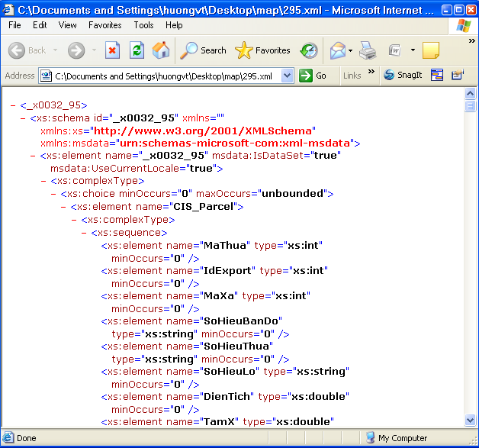Go to the Home page icon
The height and width of the screenshot is (448, 479).
click(x=161, y=50)
